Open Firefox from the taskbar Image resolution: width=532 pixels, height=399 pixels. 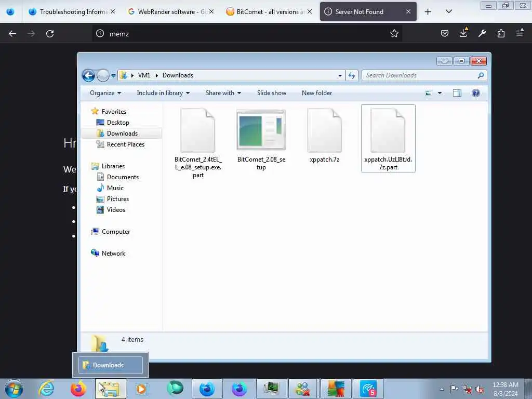click(x=78, y=389)
